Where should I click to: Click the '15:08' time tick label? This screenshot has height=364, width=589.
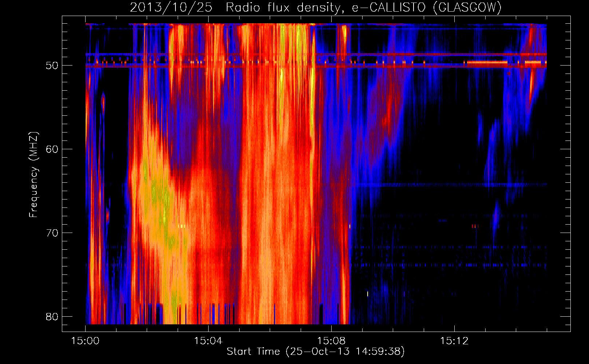click(331, 341)
